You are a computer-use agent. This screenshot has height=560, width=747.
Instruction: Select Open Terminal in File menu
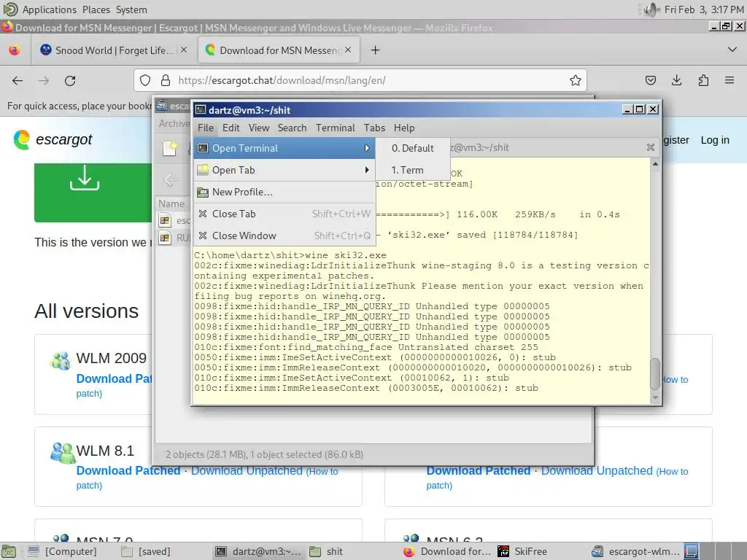pos(285,148)
